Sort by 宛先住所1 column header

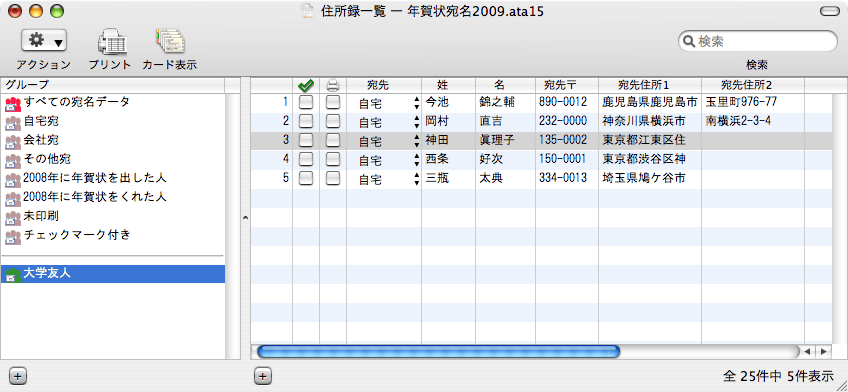(x=650, y=85)
